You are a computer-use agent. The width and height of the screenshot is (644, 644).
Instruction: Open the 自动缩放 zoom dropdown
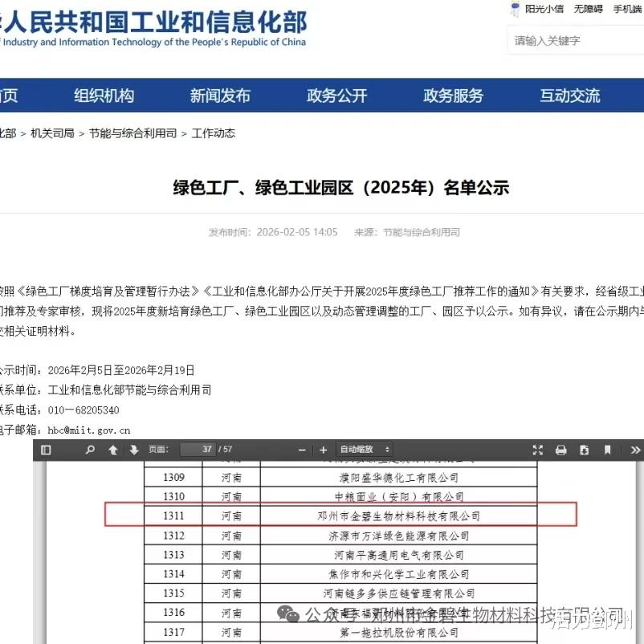tap(365, 450)
